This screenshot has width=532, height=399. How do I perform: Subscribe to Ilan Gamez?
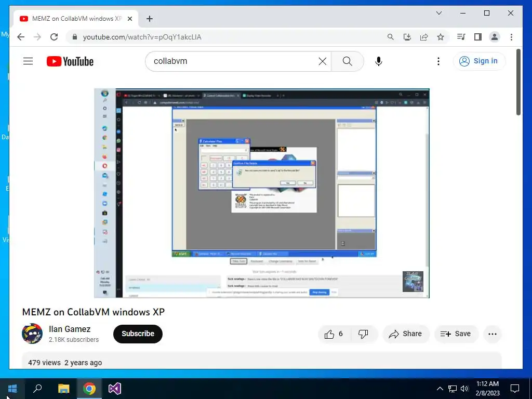tap(138, 334)
